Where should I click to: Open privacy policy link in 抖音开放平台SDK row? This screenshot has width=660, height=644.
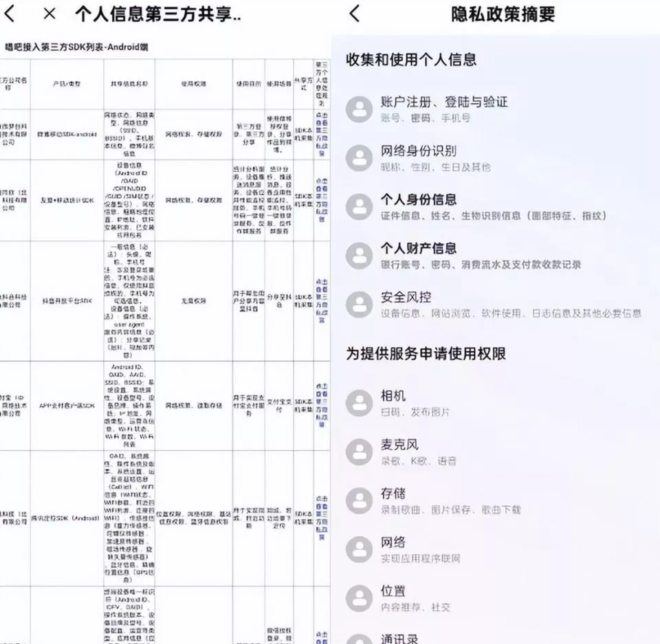point(322,301)
